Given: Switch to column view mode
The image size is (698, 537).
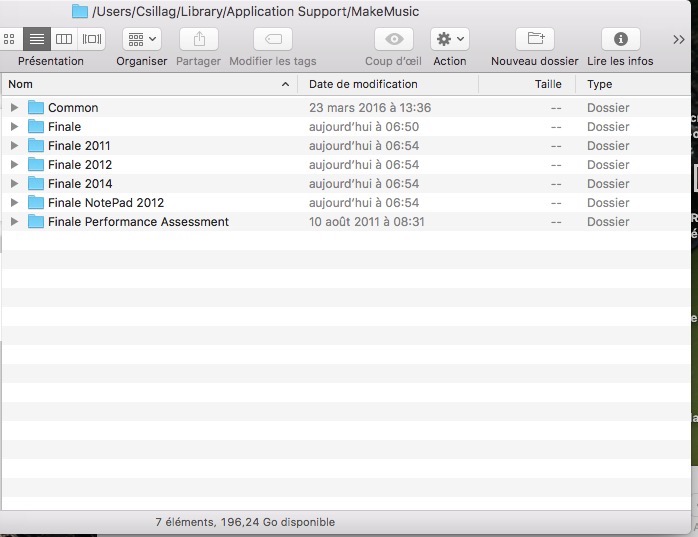Looking at the screenshot, I should [64, 39].
